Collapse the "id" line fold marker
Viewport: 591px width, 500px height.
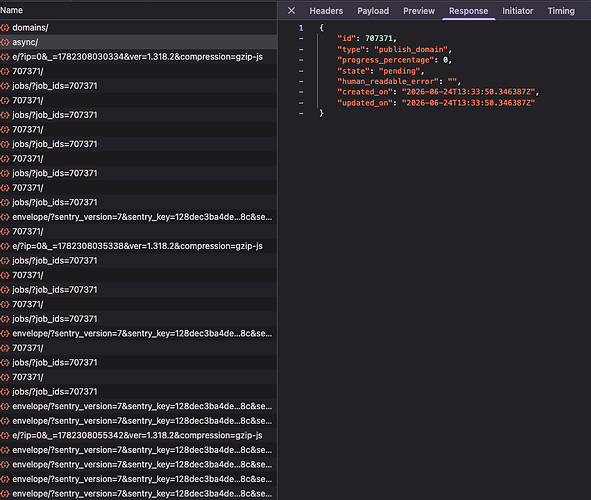301,38
